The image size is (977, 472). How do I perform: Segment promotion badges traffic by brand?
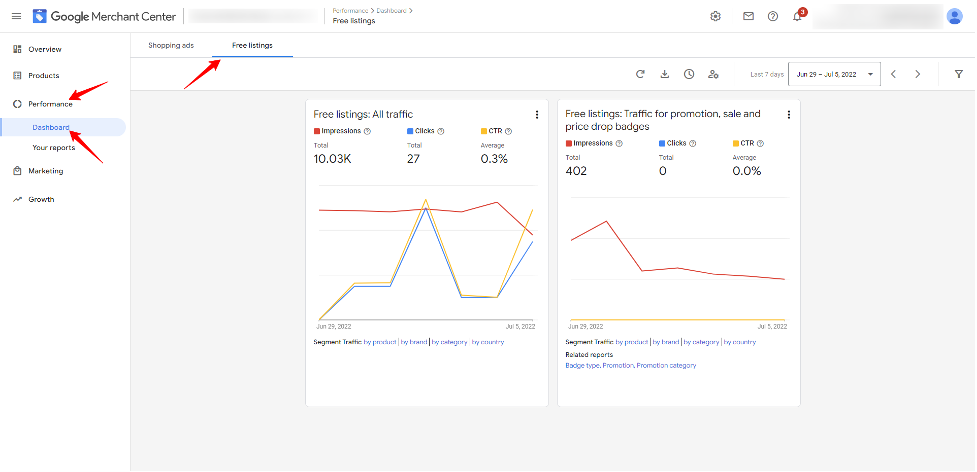[666, 342]
